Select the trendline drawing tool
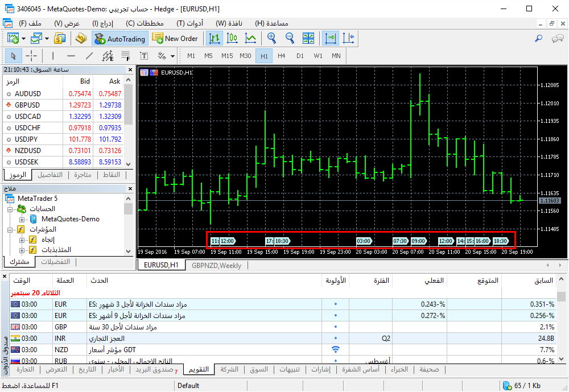This screenshot has width=569, height=392. point(89,56)
